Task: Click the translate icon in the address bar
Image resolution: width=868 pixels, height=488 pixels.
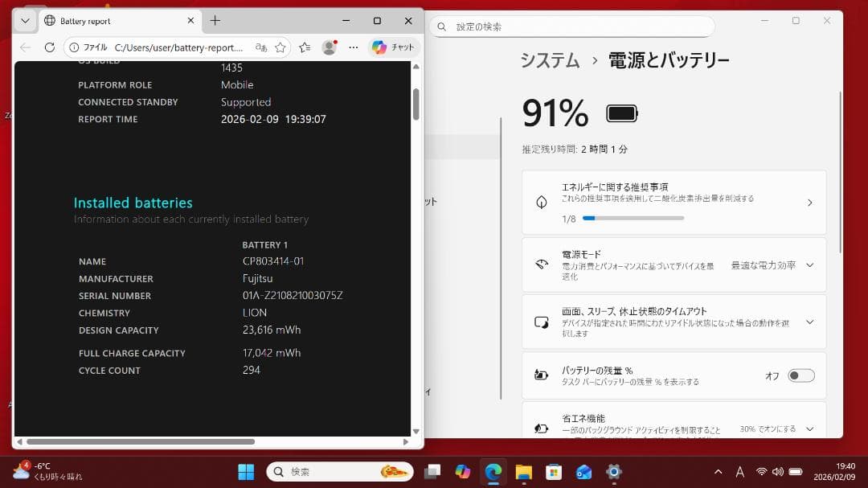Action: (x=261, y=47)
